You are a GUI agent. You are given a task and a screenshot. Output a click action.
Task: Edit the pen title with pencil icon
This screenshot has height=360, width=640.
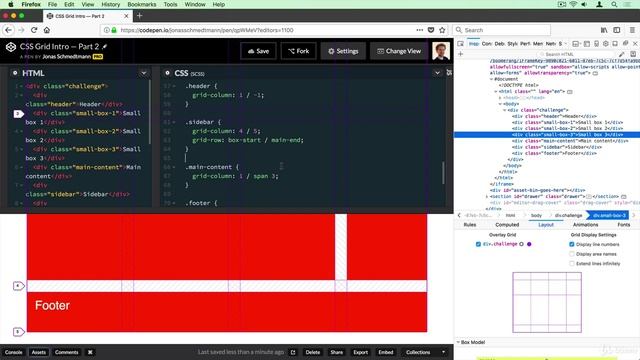105,47
